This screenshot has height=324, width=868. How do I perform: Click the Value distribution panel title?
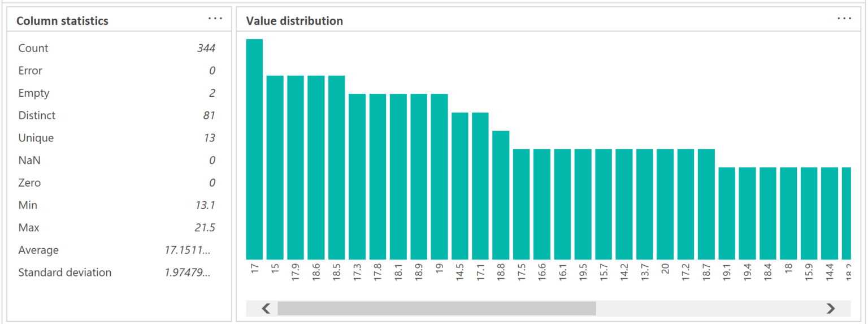294,21
